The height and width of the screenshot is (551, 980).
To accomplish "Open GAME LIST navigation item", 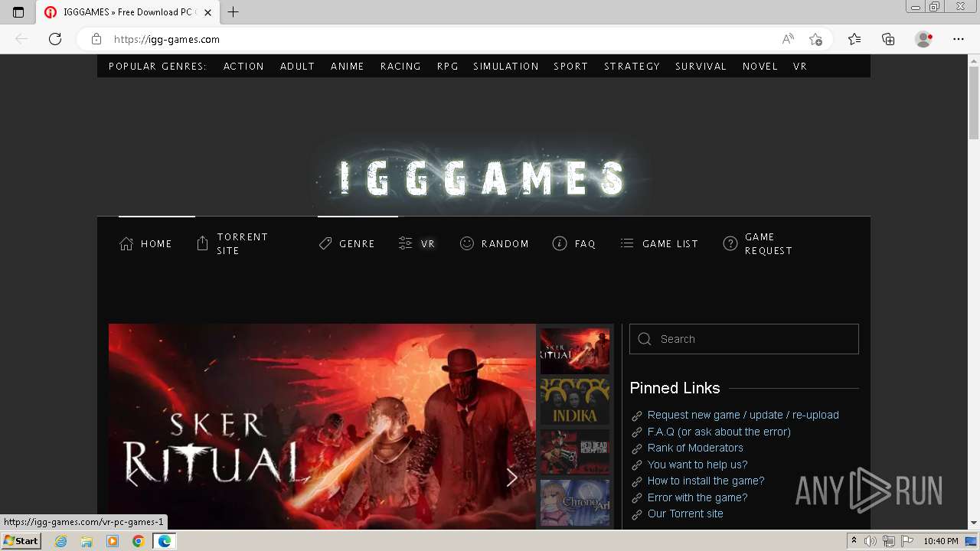I will [671, 244].
